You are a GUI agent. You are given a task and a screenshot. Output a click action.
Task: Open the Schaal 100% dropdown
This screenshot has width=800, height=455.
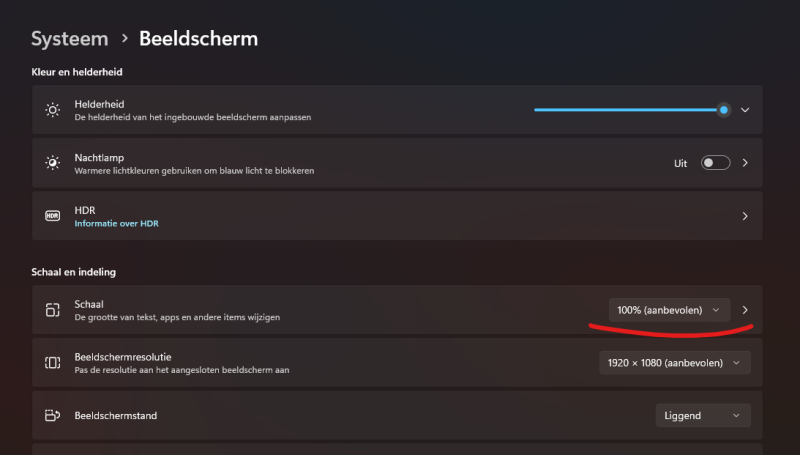point(669,310)
